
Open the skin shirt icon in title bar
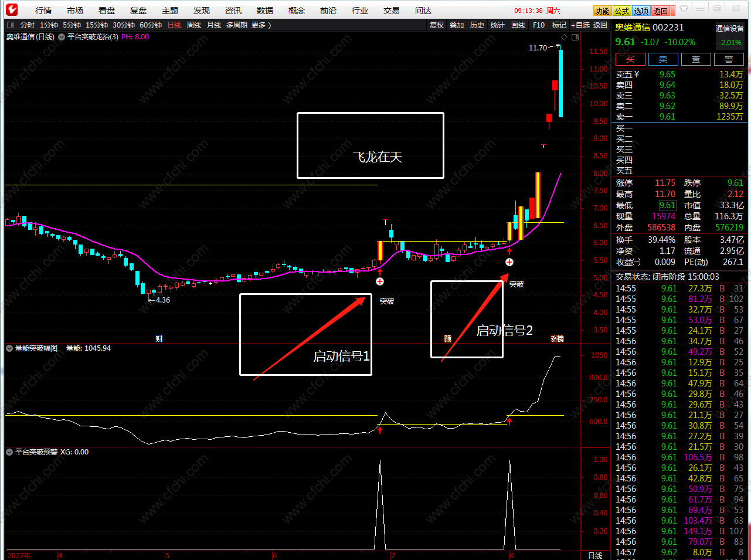coord(684,9)
